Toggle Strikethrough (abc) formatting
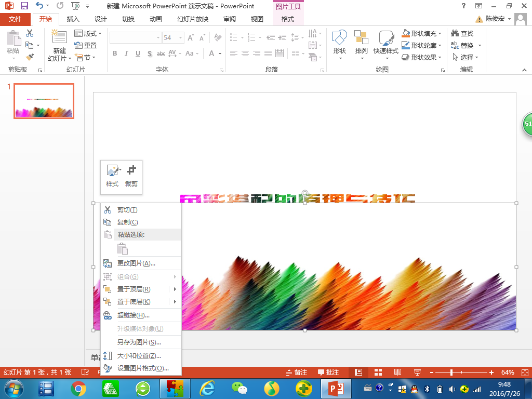The height and width of the screenshot is (399, 532). pyautogui.click(x=161, y=54)
